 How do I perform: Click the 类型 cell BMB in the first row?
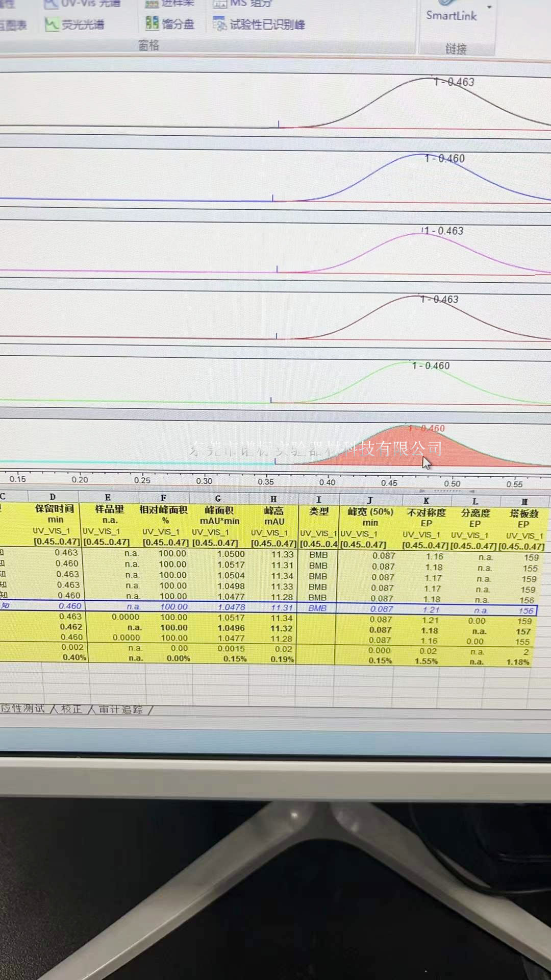(x=318, y=555)
